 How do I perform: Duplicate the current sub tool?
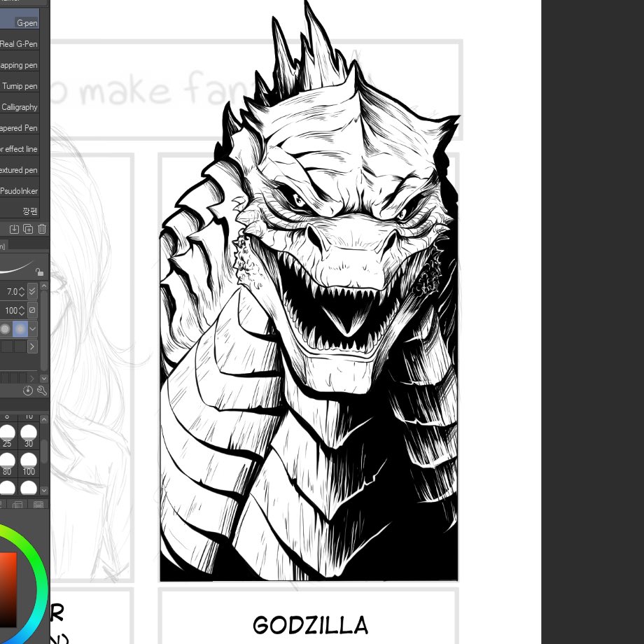[x=28, y=229]
